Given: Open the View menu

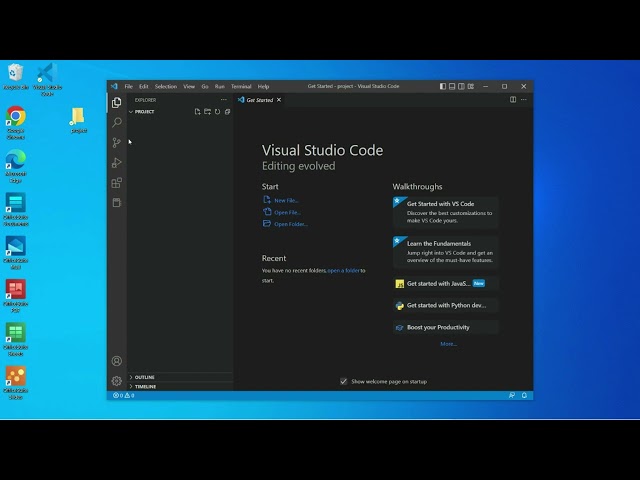Looking at the screenshot, I should pos(189,86).
